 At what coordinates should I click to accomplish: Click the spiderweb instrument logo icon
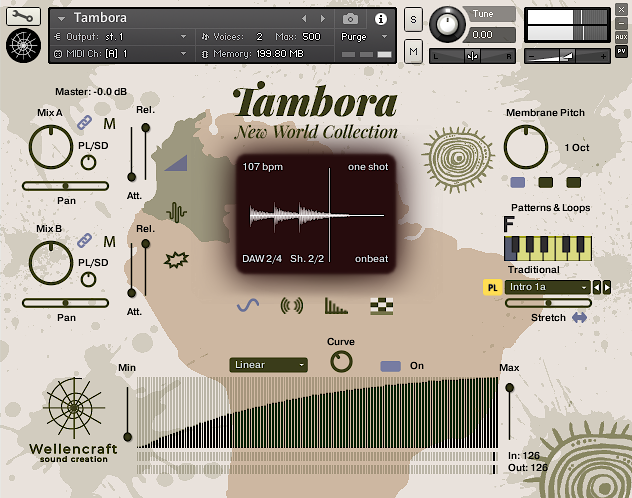click(23, 46)
